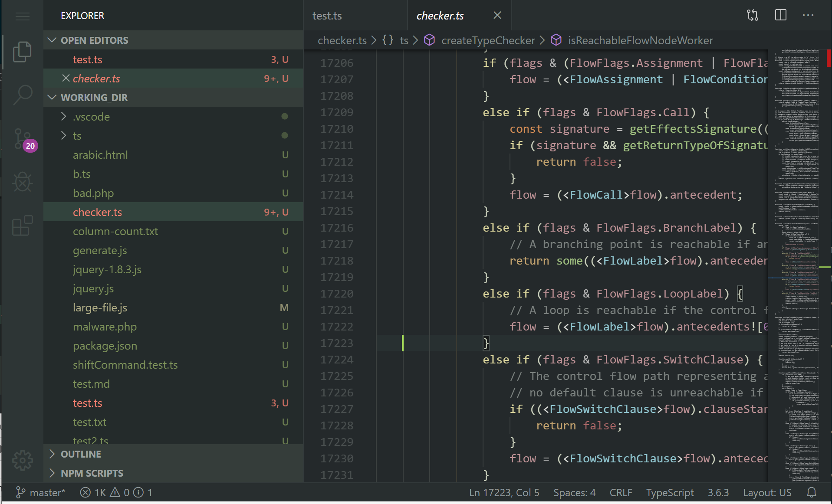This screenshot has height=504, width=832.
Task: Click the overview ruler red error marker
Action: 829,58
